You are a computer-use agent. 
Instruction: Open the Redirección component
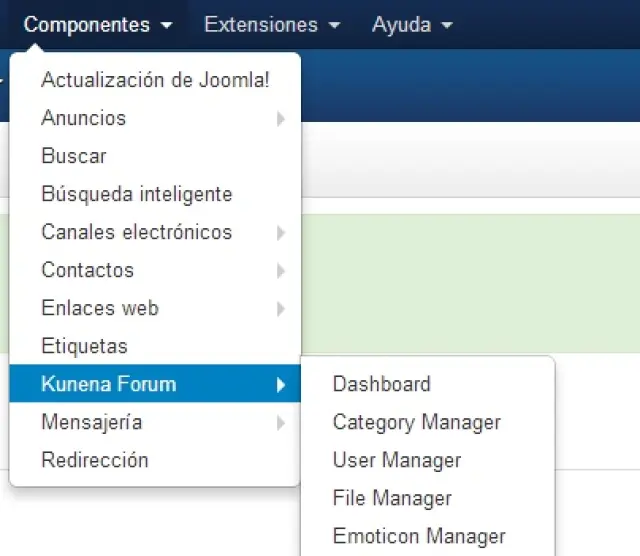point(95,460)
